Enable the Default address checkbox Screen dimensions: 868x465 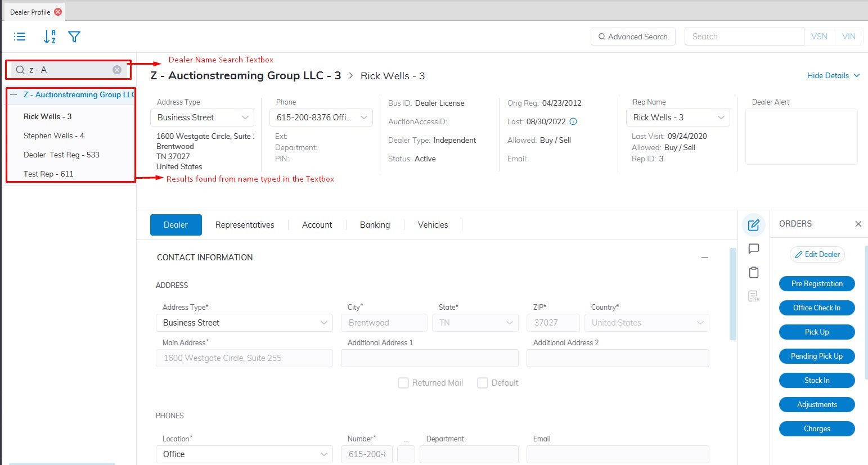[x=482, y=383]
